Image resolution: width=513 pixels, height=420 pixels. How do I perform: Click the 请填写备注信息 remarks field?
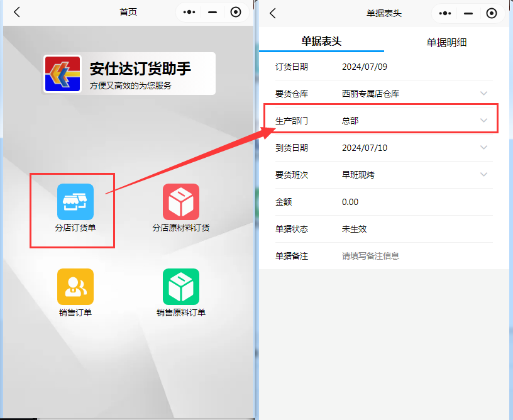coord(370,256)
